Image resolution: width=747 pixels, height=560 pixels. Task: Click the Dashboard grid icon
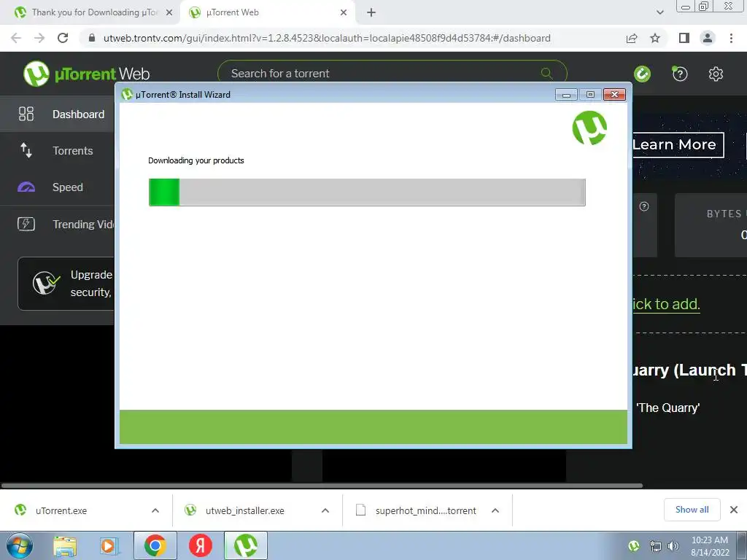(x=26, y=114)
